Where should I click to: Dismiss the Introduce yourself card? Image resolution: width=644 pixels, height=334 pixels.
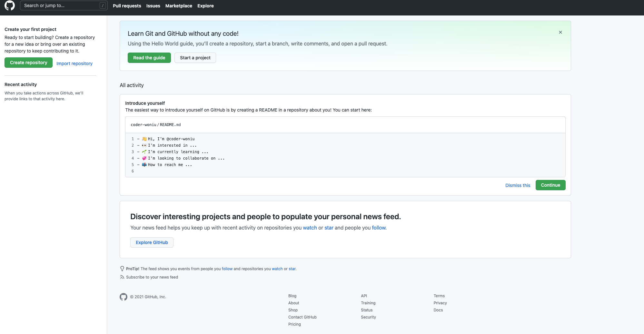click(518, 185)
